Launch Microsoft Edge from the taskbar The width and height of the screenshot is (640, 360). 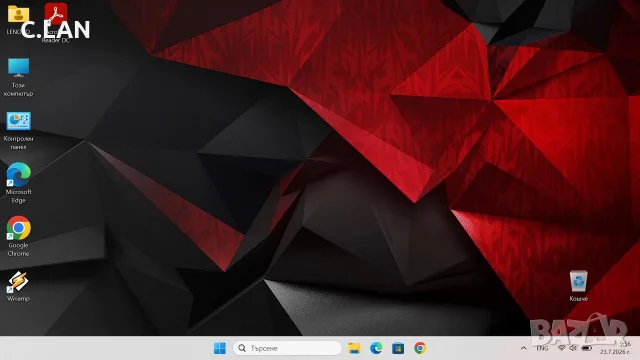376,348
